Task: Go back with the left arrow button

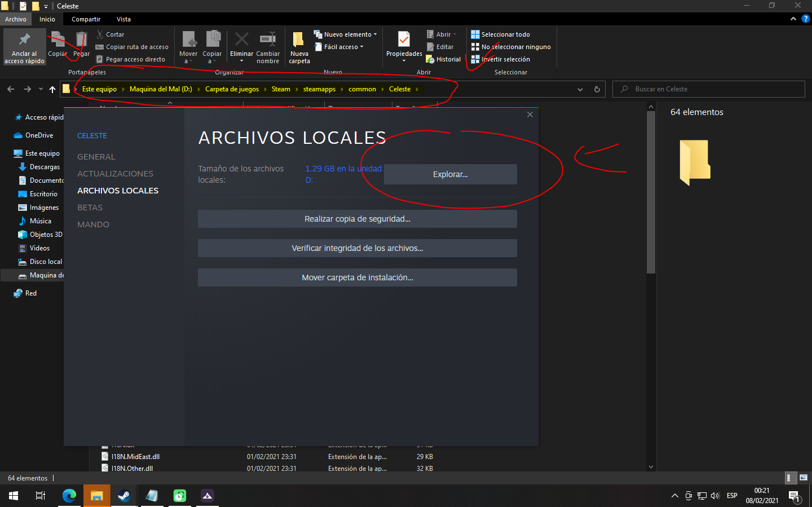Action: point(11,89)
